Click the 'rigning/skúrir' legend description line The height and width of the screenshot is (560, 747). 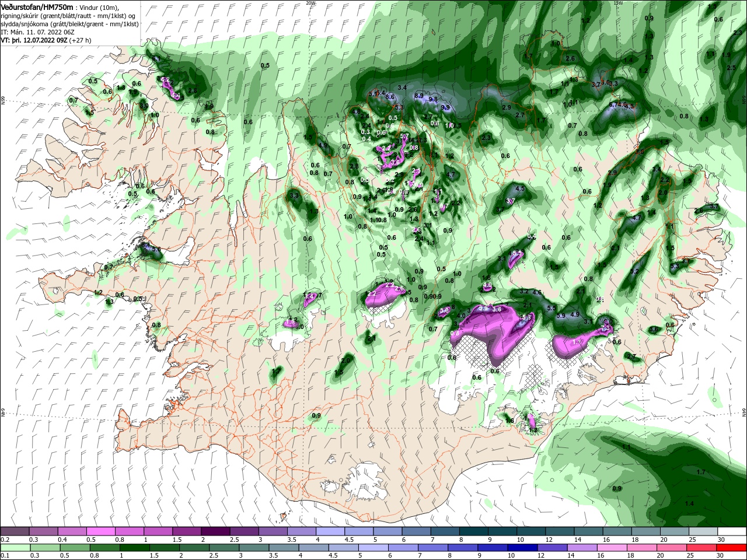click(x=68, y=16)
